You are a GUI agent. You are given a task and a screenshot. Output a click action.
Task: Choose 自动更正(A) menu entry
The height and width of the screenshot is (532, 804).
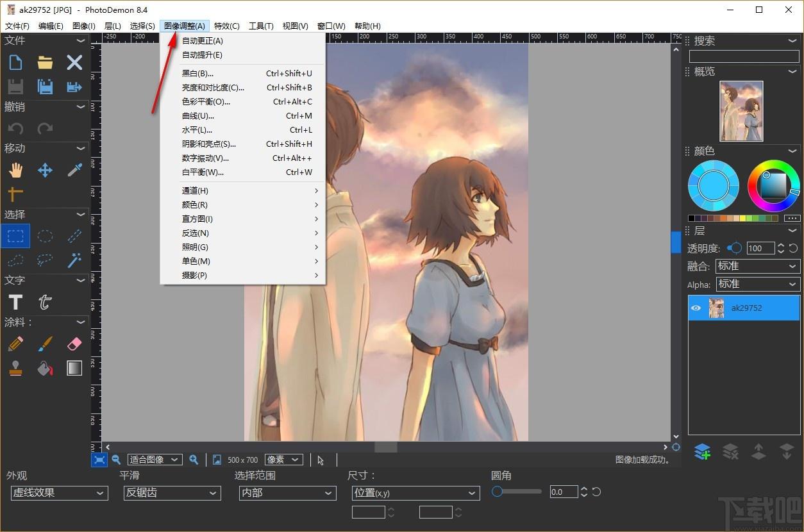(x=243, y=41)
